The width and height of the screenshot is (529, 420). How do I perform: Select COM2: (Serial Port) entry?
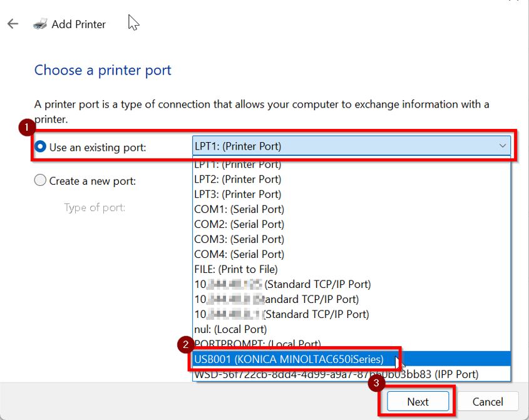click(x=239, y=224)
